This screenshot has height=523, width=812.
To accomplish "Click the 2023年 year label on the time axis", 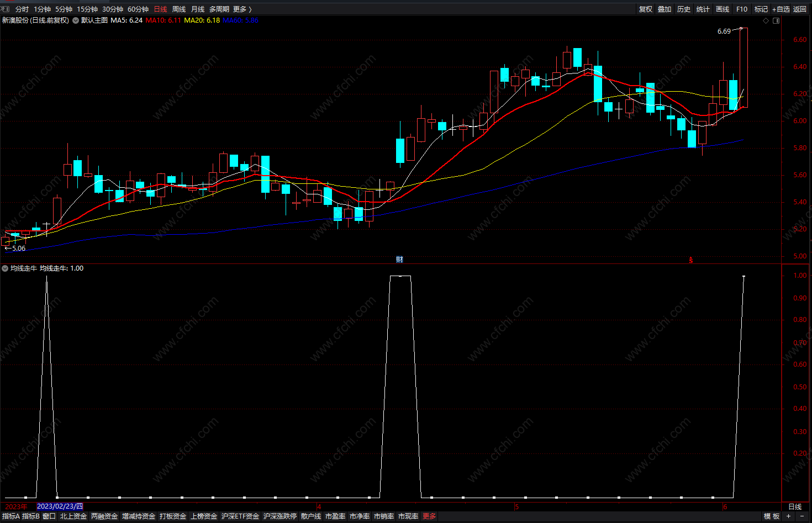I will (16, 506).
